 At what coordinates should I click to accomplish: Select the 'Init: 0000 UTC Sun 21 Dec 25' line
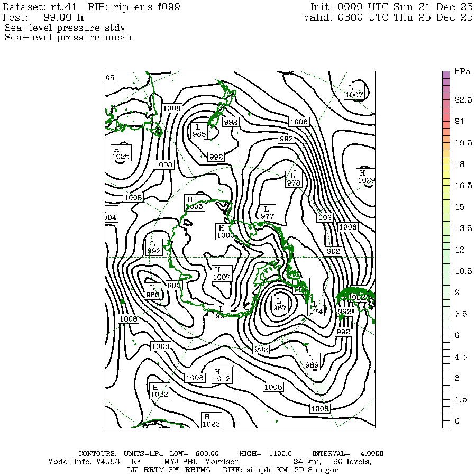pyautogui.click(x=391, y=7)
